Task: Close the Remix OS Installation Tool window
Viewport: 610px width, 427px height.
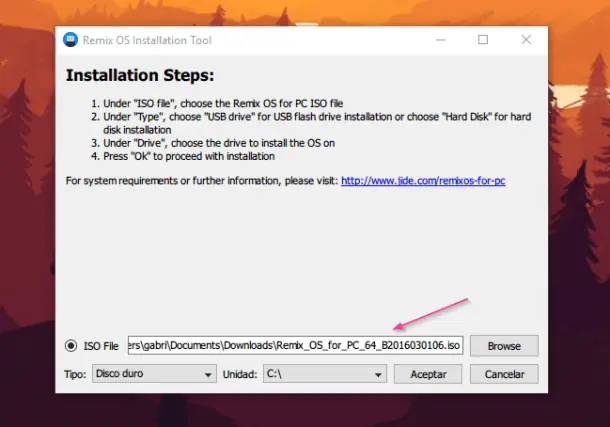Action: click(x=526, y=40)
